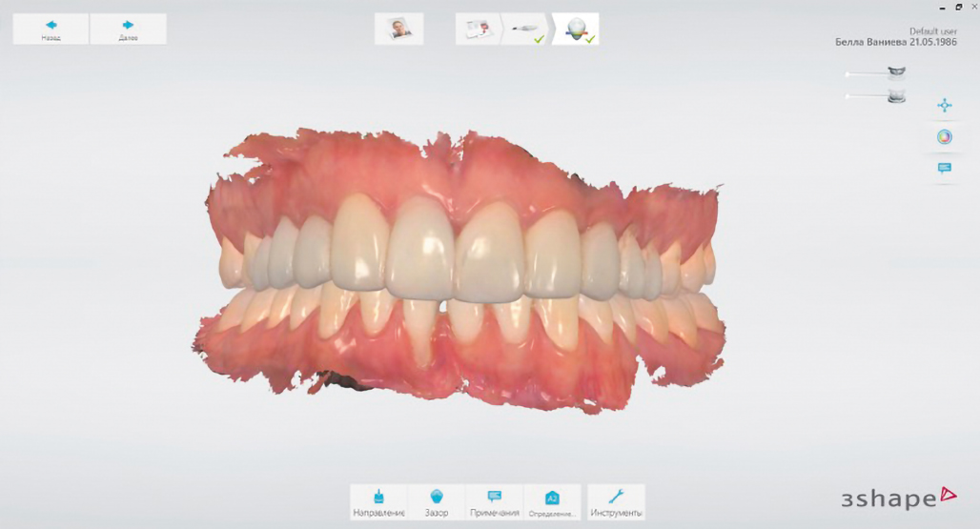
Task: Open the Зазор clearance tool
Action: pyautogui.click(x=437, y=502)
